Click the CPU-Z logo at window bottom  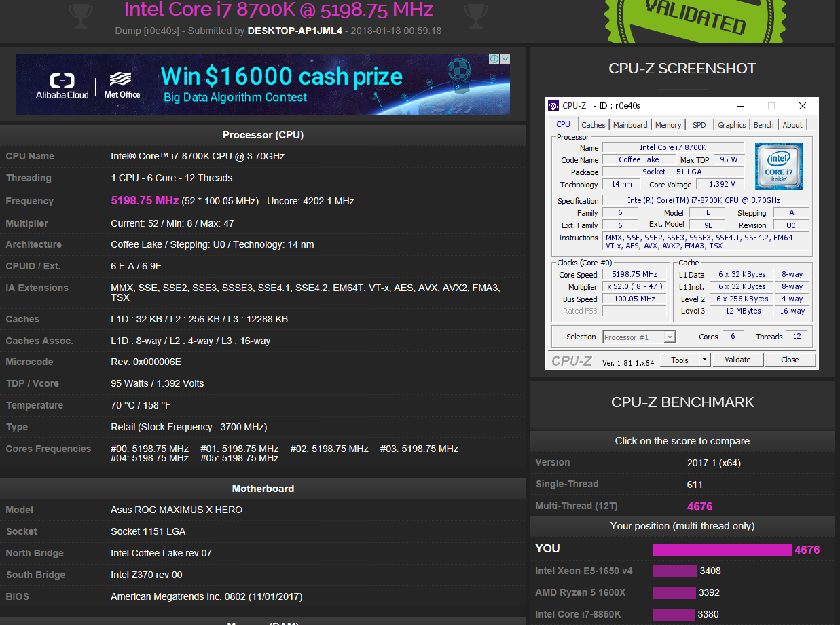click(571, 360)
